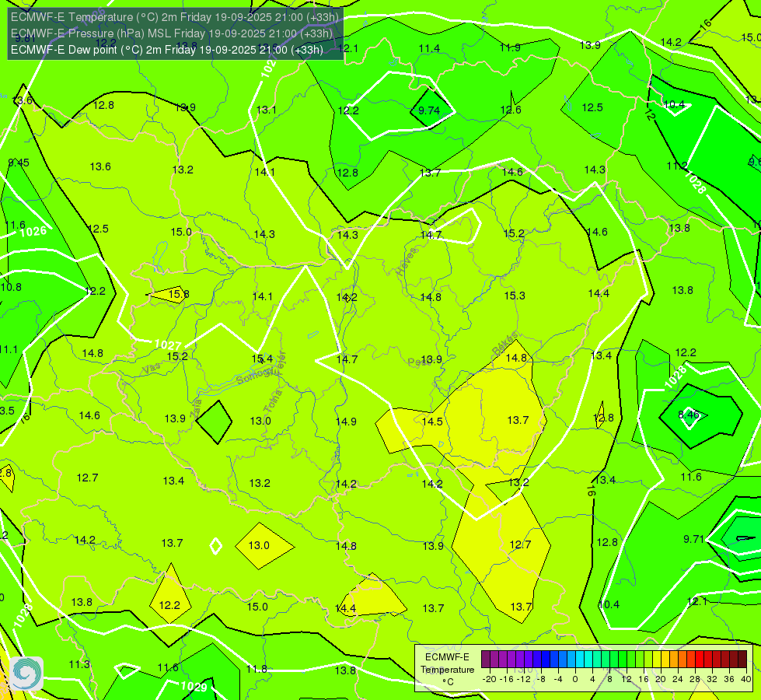Click the Vas county label
Image resolution: width=761 pixels, height=700 pixels.
[x=152, y=369]
